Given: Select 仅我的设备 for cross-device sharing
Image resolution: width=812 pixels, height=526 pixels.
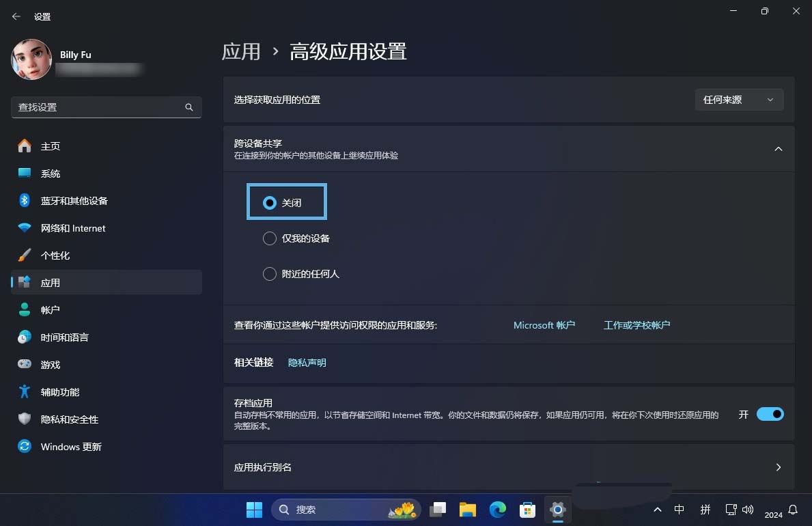Looking at the screenshot, I should pos(270,238).
